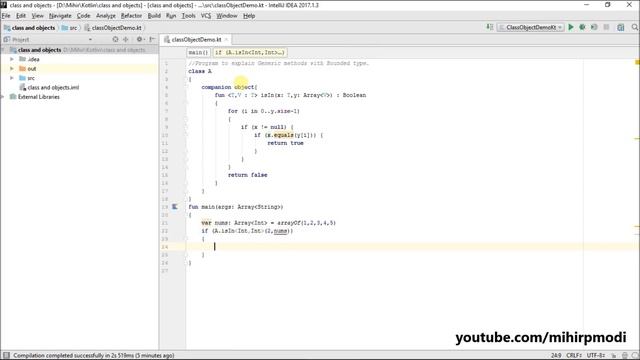640x360 pixels.
Task: Click the main() editor breadcrumb
Action: (198, 52)
